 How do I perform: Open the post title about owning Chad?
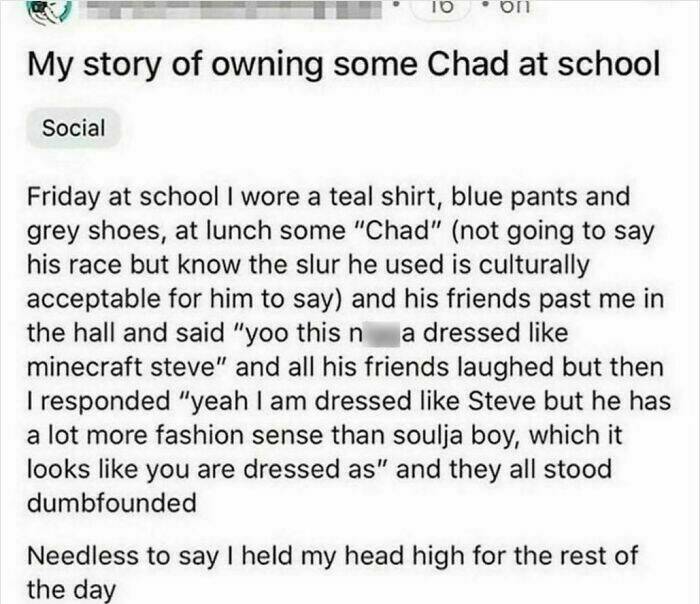[x=343, y=65]
